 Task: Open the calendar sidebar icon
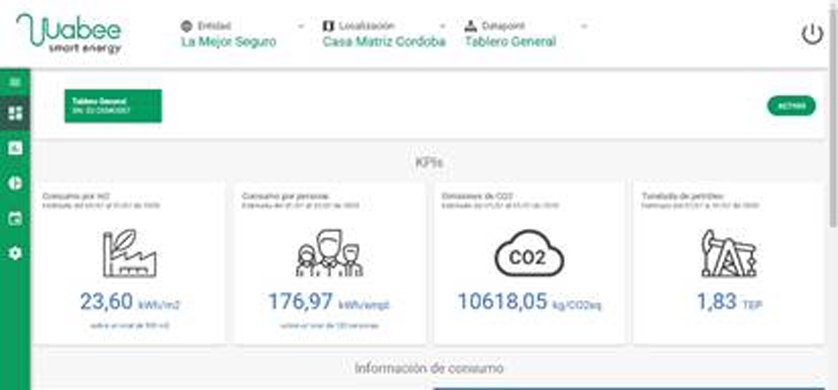coord(15,218)
